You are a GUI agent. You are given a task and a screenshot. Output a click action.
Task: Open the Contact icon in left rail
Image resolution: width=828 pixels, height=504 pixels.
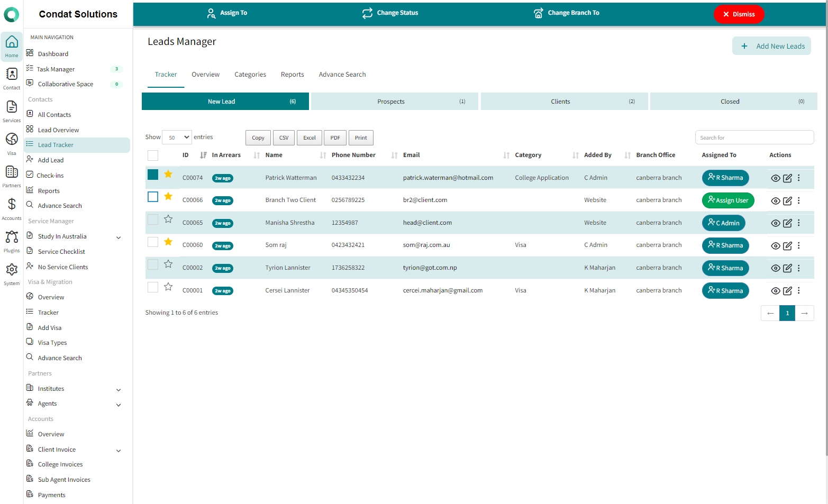(12, 78)
